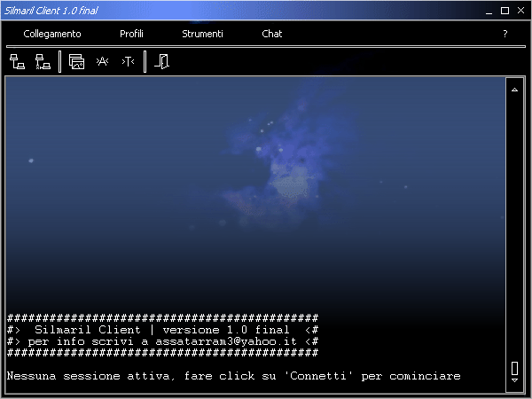Click the 'Silmaril Client | versione 1.0 final' line

tap(162, 330)
